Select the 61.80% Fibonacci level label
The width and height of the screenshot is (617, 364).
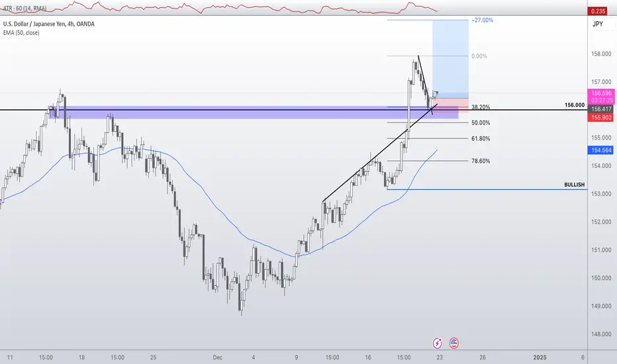pos(481,138)
